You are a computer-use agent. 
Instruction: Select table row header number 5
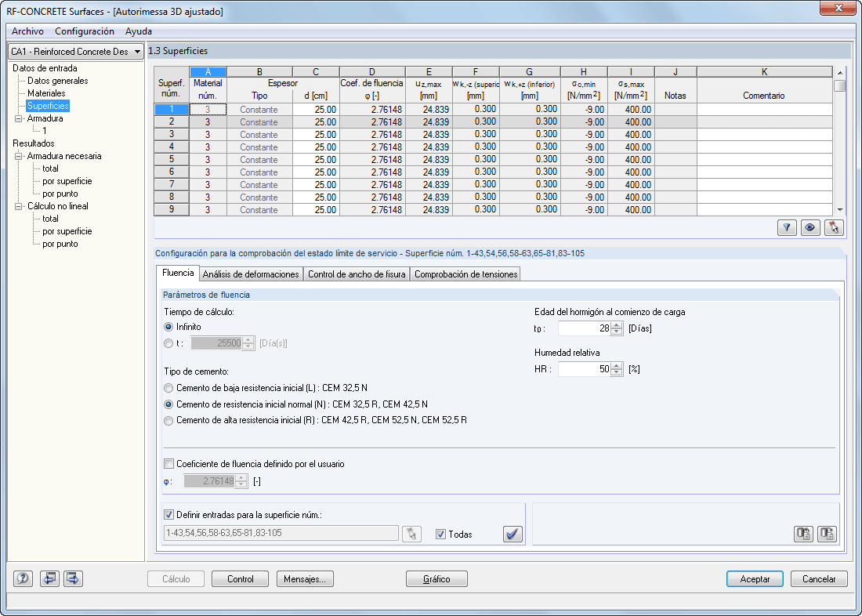pos(172,160)
